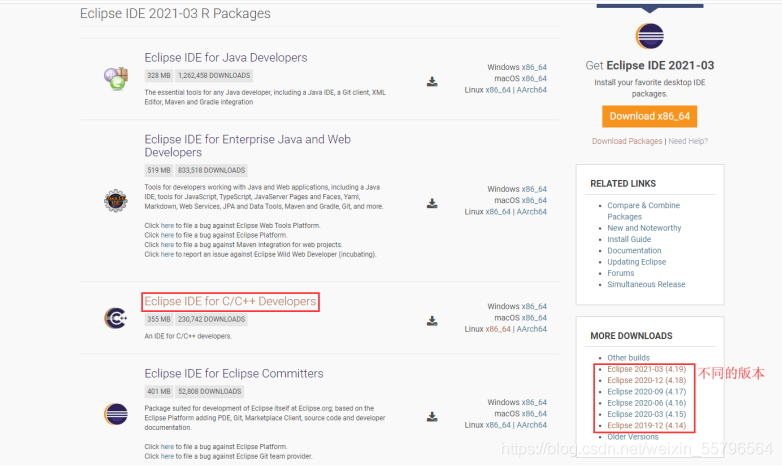Screen dimensions: 782x467
Task: Open Compare & Combine Packages link
Action: 643,211
